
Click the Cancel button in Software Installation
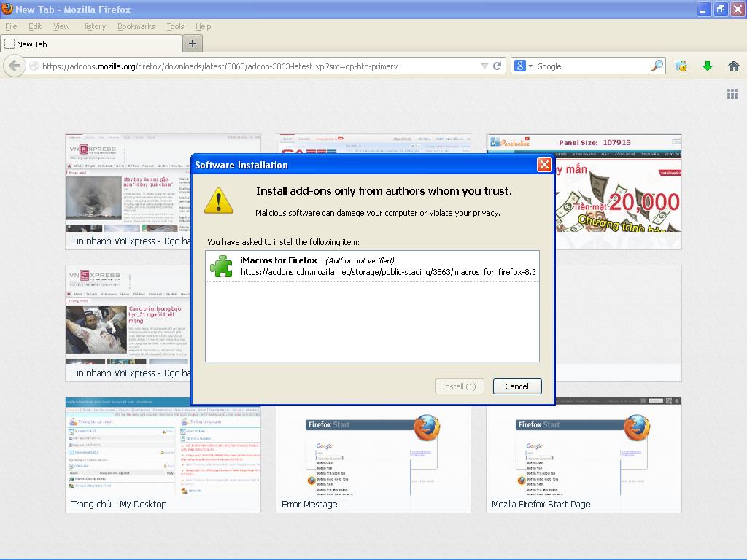coord(517,386)
